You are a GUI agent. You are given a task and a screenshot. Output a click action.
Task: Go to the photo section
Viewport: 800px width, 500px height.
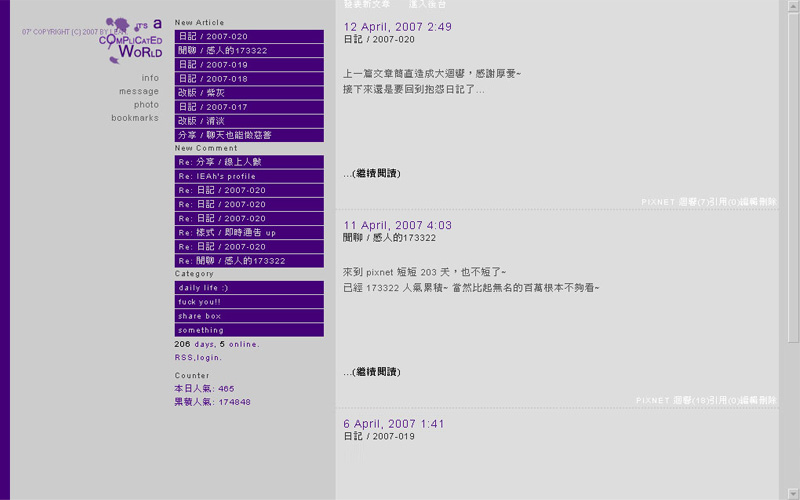(x=146, y=105)
